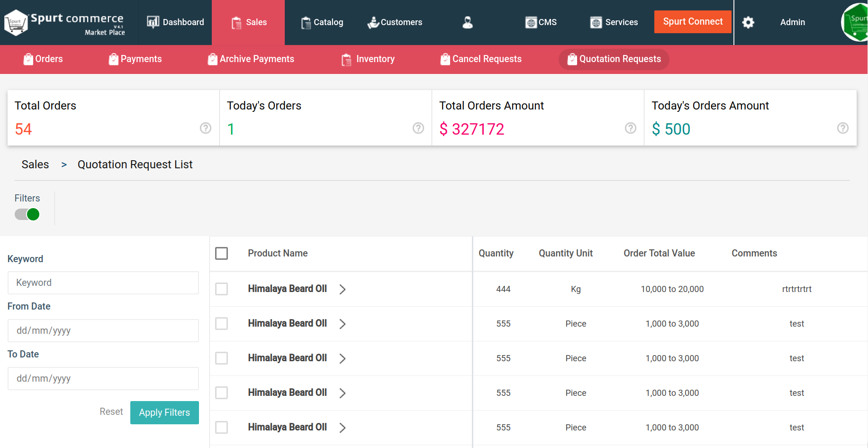Click the To Date field

click(x=103, y=378)
